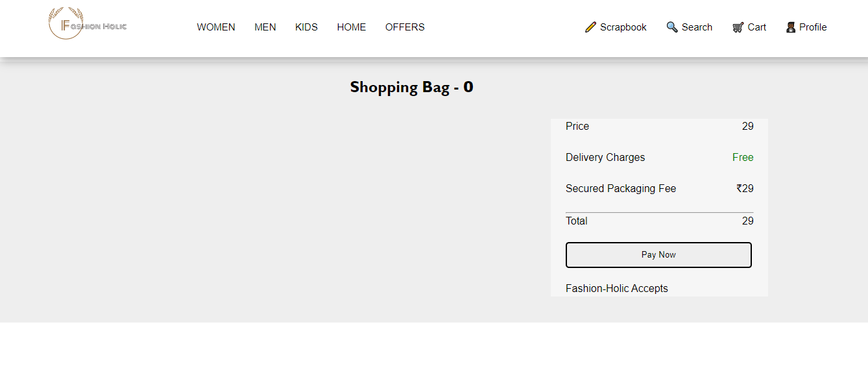This screenshot has width=868, height=390.
Task: Click the Shopping Bag heading
Action: [x=411, y=86]
